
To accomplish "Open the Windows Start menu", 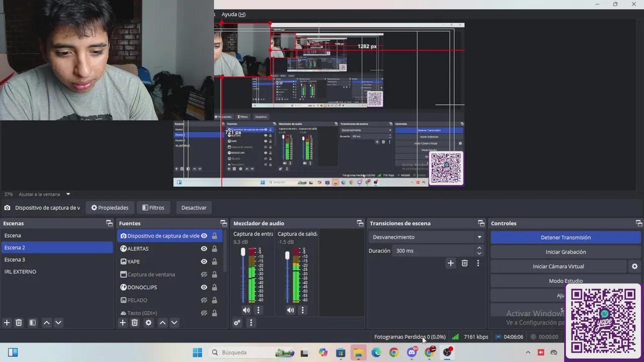I will [197, 352].
